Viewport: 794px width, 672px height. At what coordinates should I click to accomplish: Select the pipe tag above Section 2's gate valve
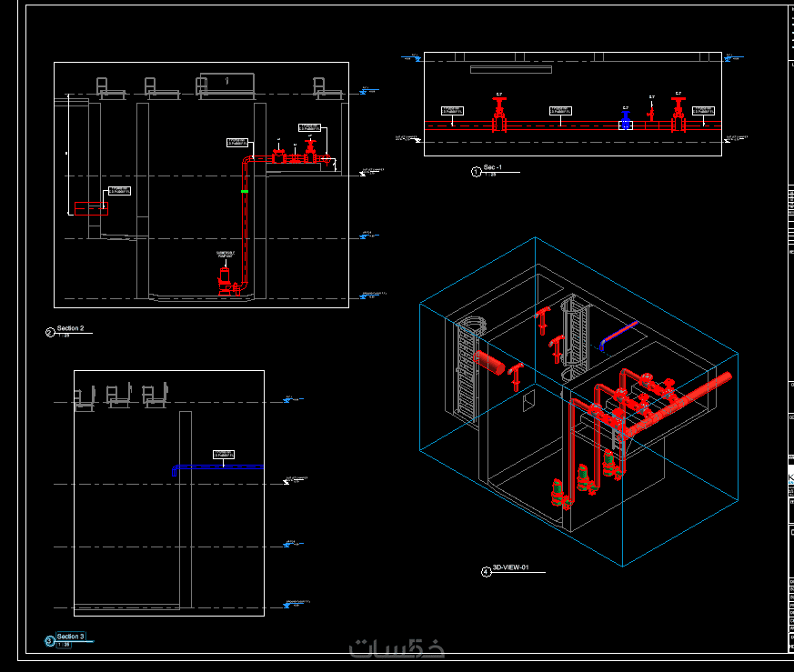(309, 127)
